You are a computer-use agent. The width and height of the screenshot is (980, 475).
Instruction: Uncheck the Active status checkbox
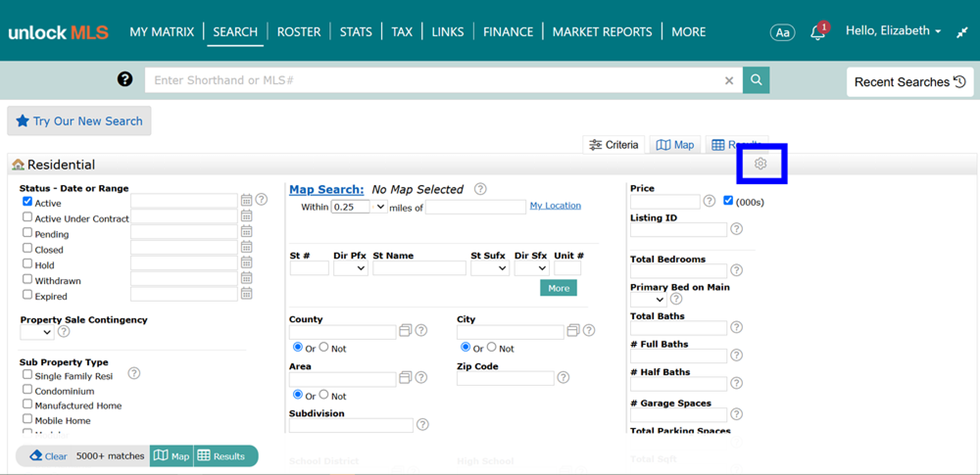pyautogui.click(x=27, y=201)
